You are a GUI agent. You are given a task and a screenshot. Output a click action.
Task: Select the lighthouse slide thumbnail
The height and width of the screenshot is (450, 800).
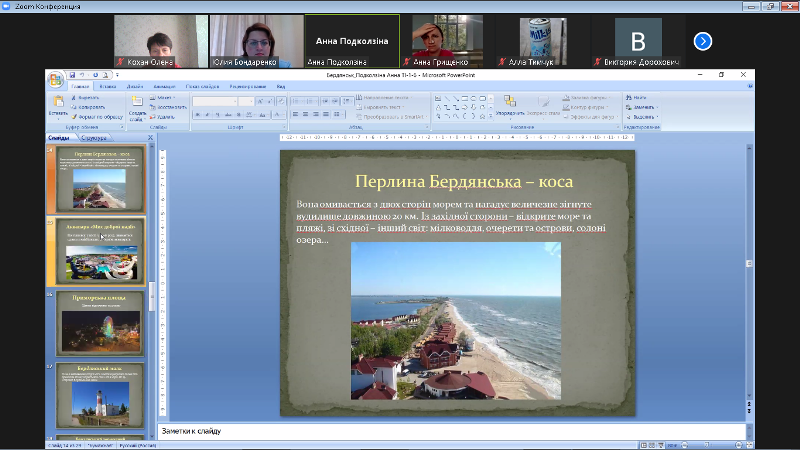click(x=99, y=397)
